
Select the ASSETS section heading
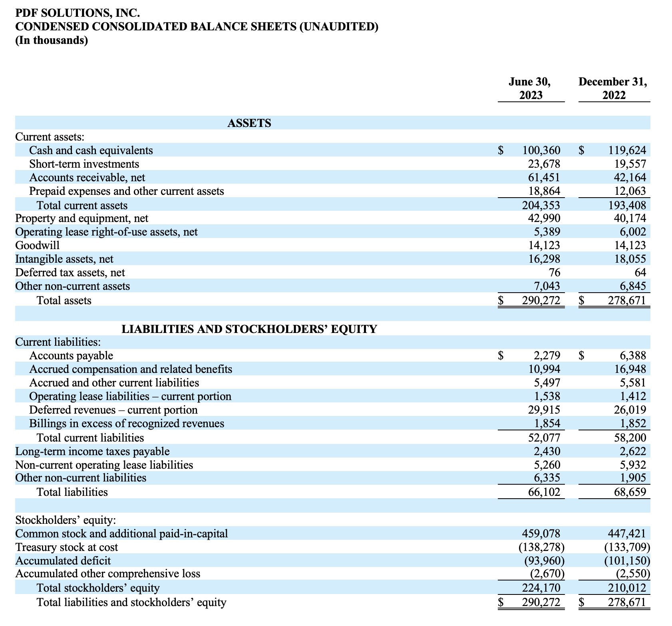249,123
